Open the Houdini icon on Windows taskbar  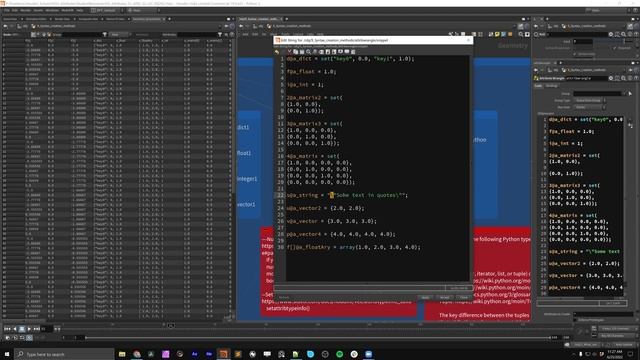coord(223,354)
